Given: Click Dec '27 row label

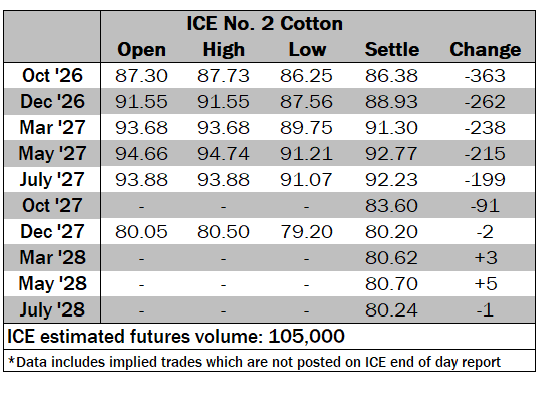Looking at the screenshot, I should coord(52,231).
